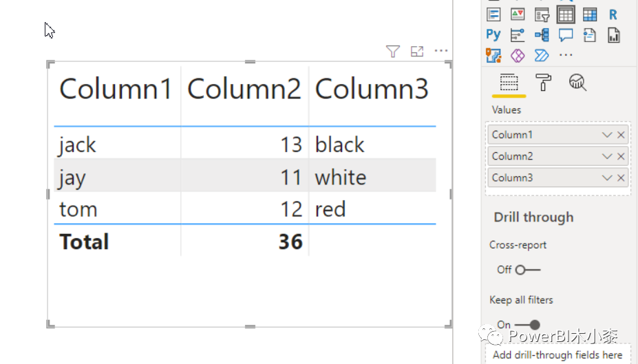The image size is (638, 364).
Task: Add a Q&A visual
Action: pyautogui.click(x=566, y=34)
